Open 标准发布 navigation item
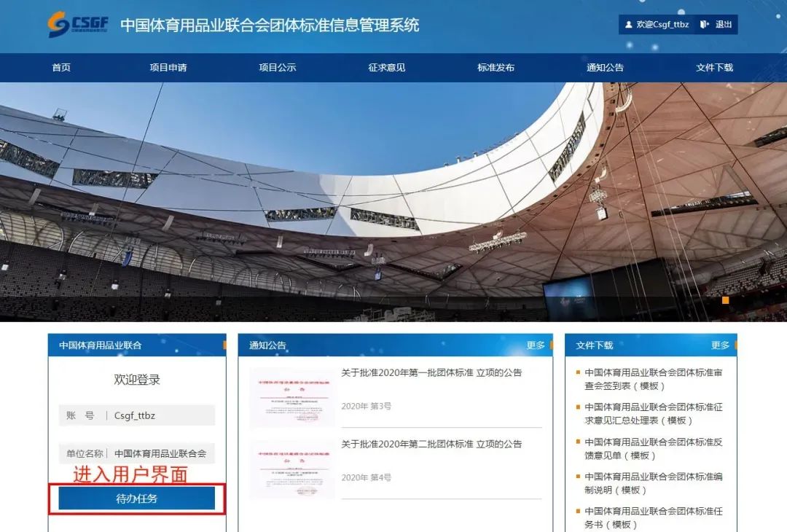 coord(496,67)
